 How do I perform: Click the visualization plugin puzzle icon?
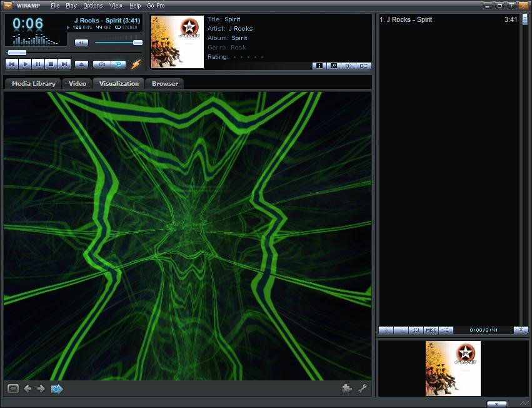pos(347,389)
